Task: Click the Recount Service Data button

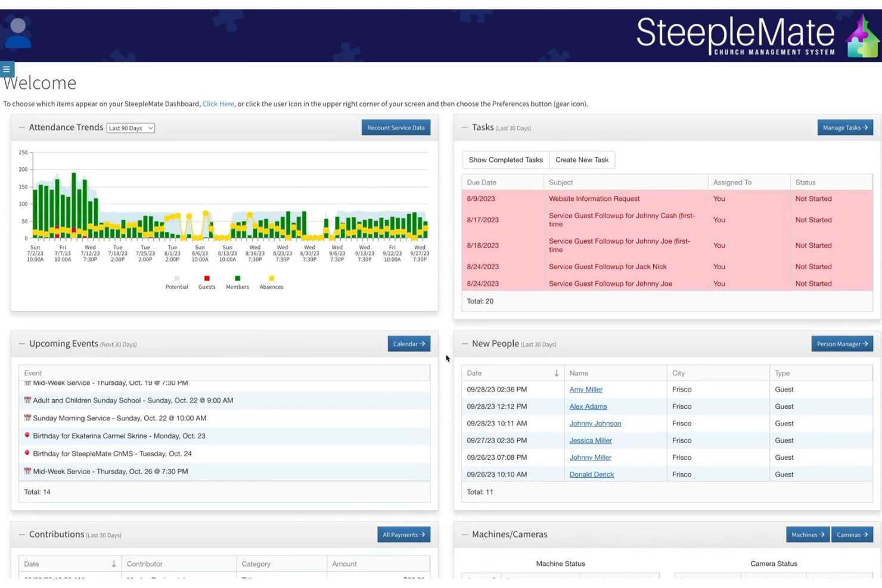Action: (x=396, y=127)
